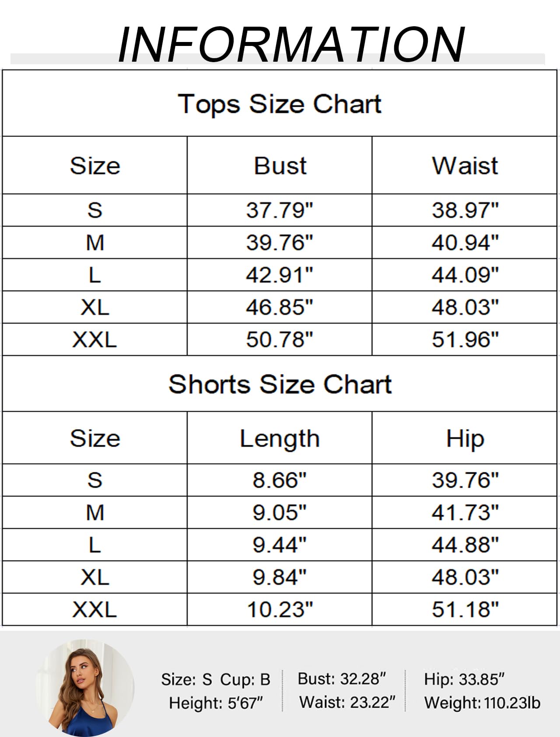
Task: Click the Hip column header
Action: click(465, 438)
